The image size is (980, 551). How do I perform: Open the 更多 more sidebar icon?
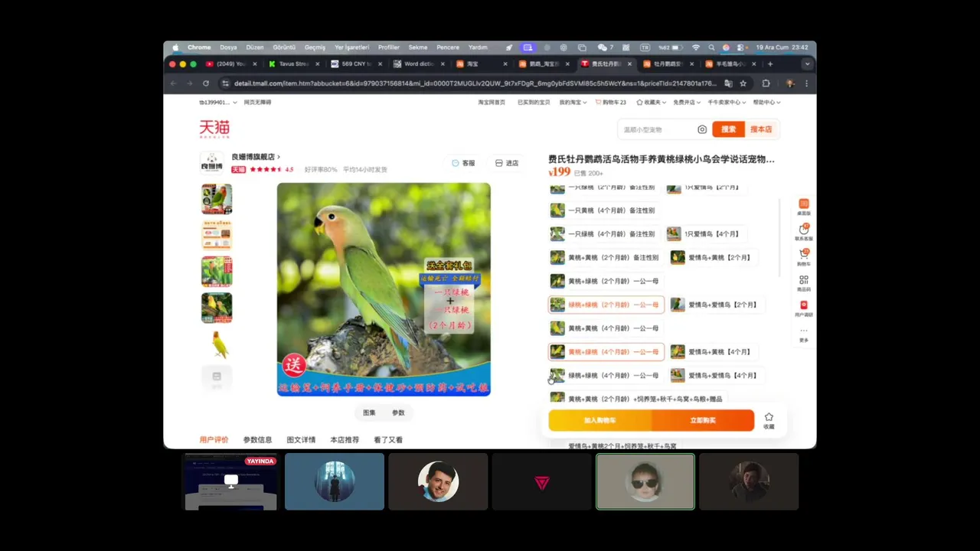804,334
